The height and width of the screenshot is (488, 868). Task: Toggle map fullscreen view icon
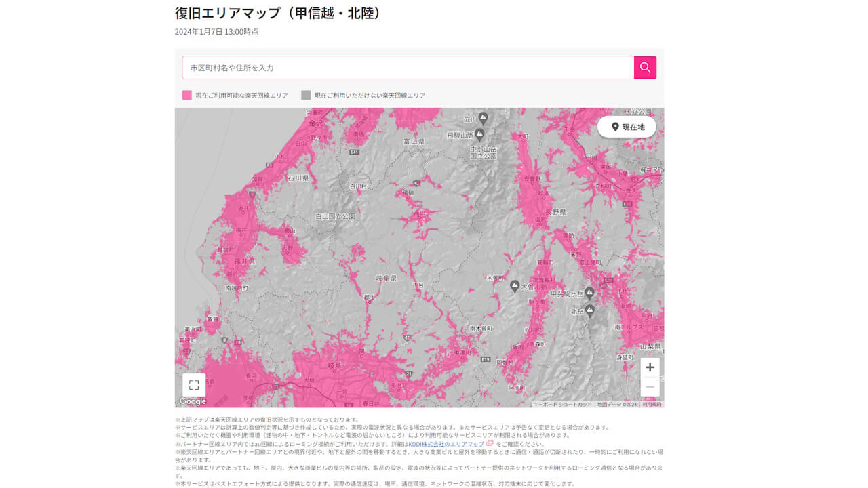click(x=194, y=384)
